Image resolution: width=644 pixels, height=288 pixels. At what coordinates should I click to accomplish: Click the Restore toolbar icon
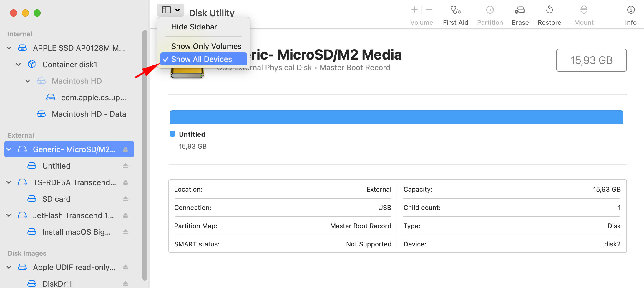[549, 10]
